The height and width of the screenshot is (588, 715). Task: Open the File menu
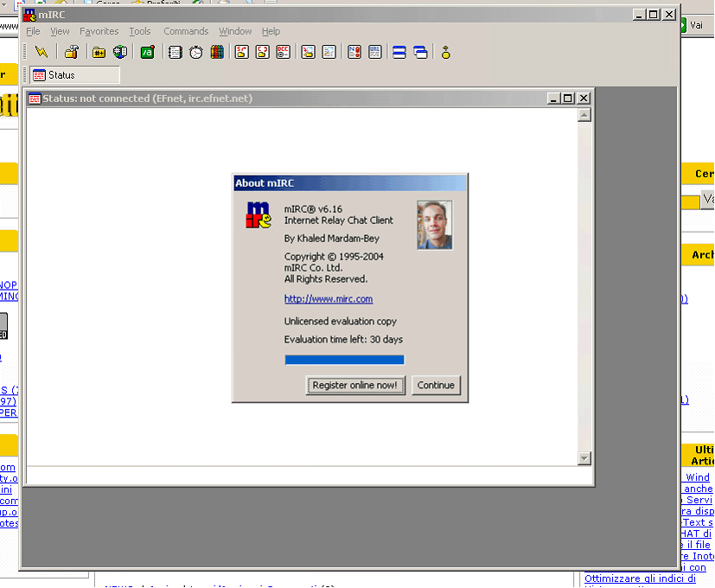tap(33, 31)
